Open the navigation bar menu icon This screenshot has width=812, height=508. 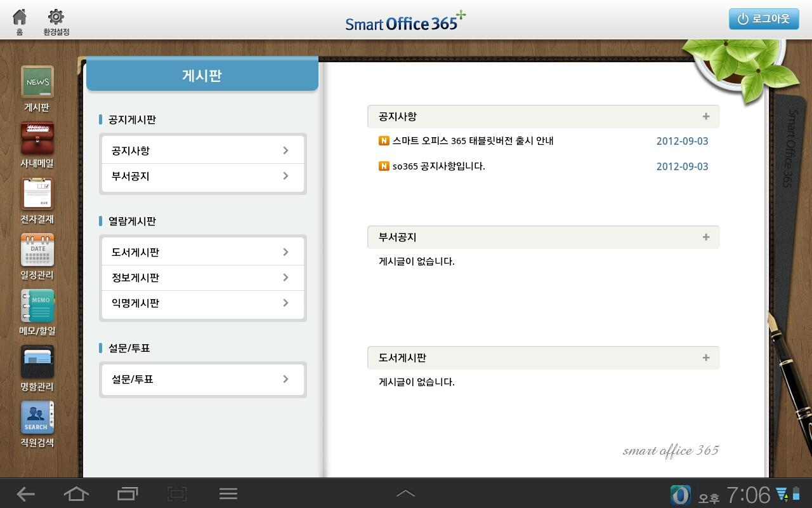point(228,493)
